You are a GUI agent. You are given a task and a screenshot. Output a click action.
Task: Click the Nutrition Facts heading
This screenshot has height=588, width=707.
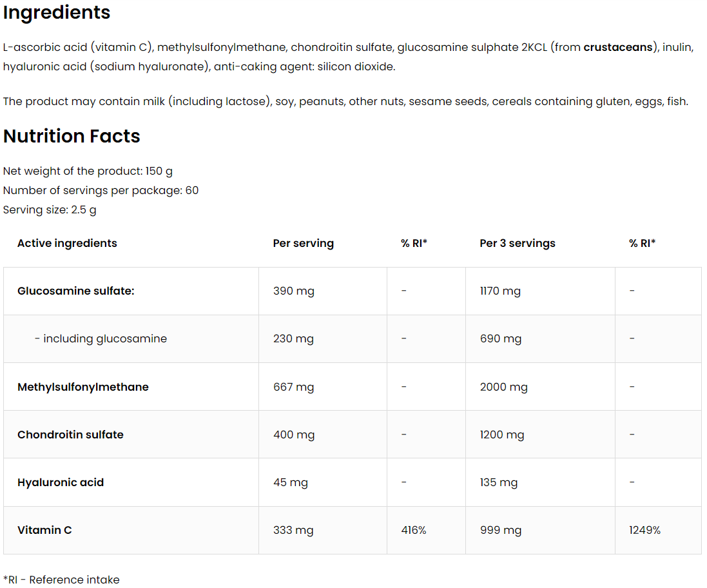(72, 136)
